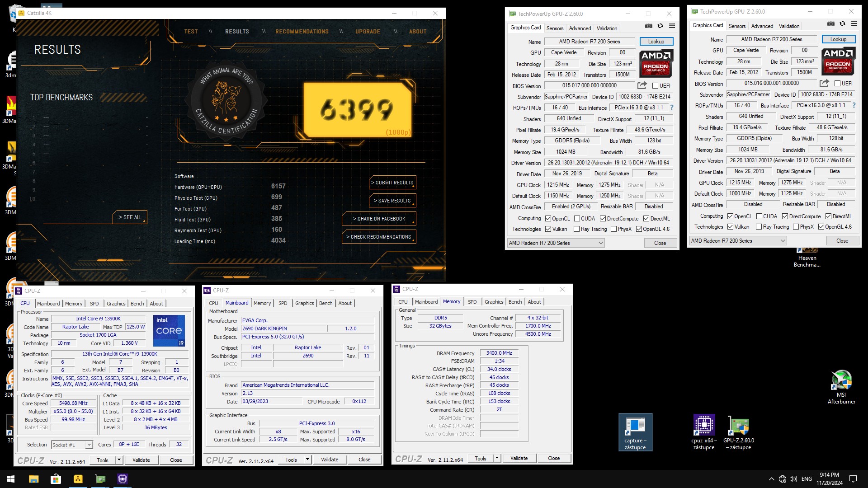Go to RECOMMENDATIONS in Catzilla menu

tap(302, 32)
